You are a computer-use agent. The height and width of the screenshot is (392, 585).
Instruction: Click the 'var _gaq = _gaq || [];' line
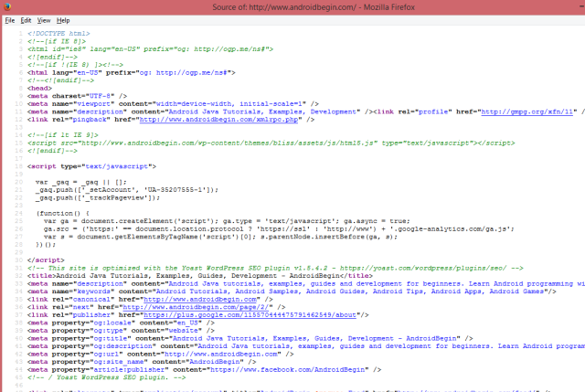click(x=81, y=182)
